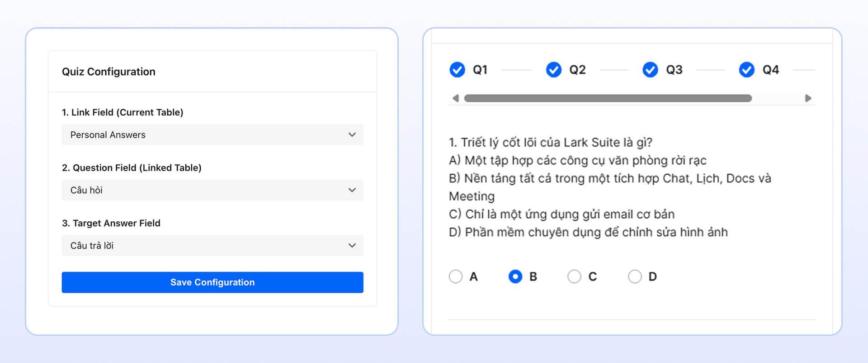Click the right navigation arrow above the progress bar
This screenshot has height=363, width=868.
point(809,98)
